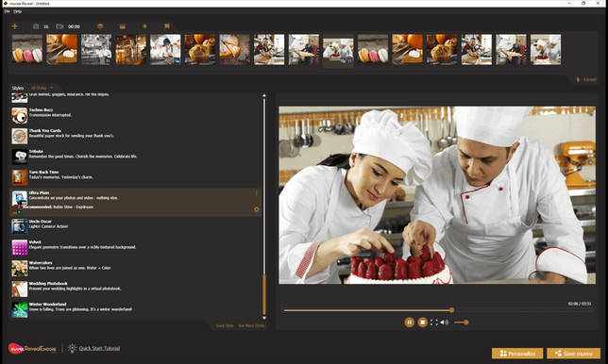
Task: Click the styles list scrollbar down arrow
Action: 264,318
